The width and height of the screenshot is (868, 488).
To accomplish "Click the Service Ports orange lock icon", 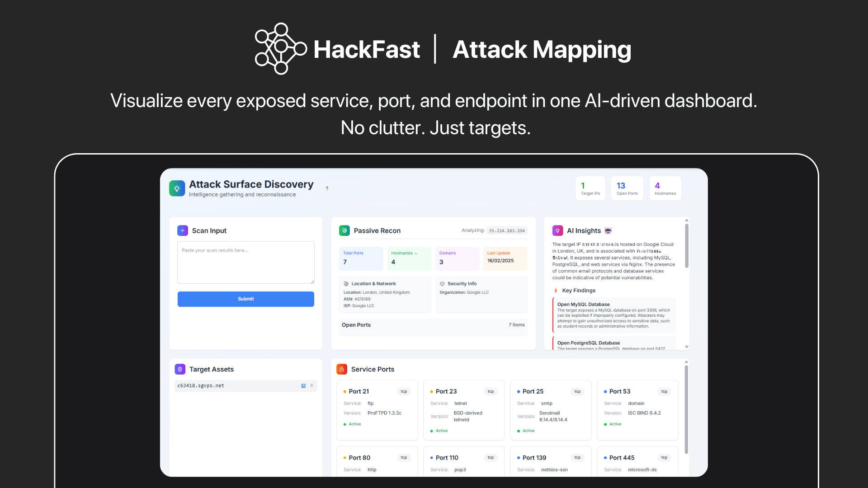I will pyautogui.click(x=342, y=369).
